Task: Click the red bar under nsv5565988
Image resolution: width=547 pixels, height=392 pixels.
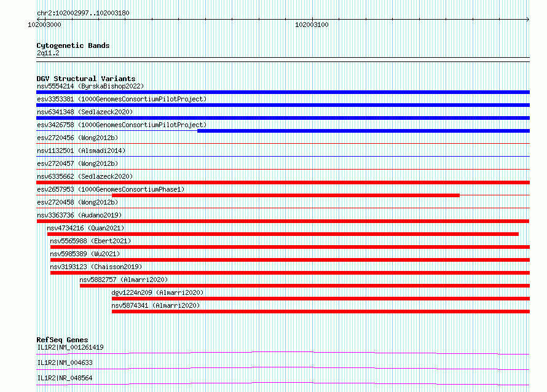Action: pyautogui.click(x=290, y=247)
